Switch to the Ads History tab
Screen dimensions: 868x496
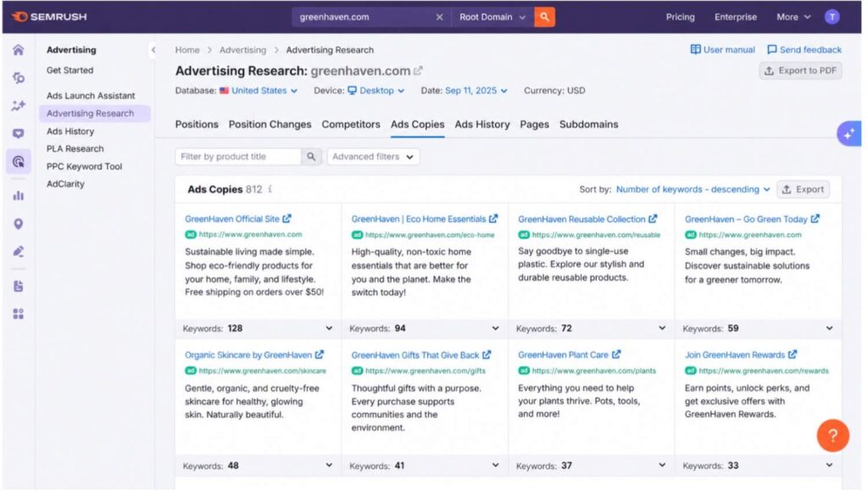tap(482, 125)
